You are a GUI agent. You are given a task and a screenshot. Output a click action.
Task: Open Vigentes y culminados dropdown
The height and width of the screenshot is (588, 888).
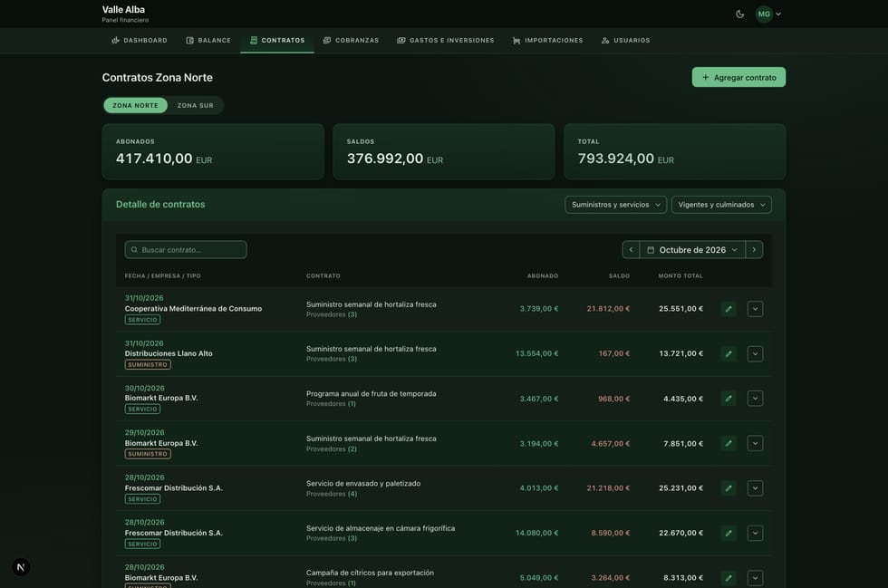pos(721,205)
